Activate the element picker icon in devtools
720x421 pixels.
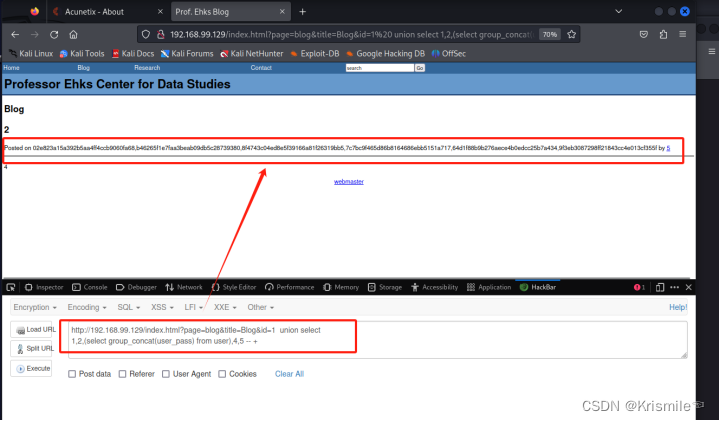pyautogui.click(x=11, y=287)
